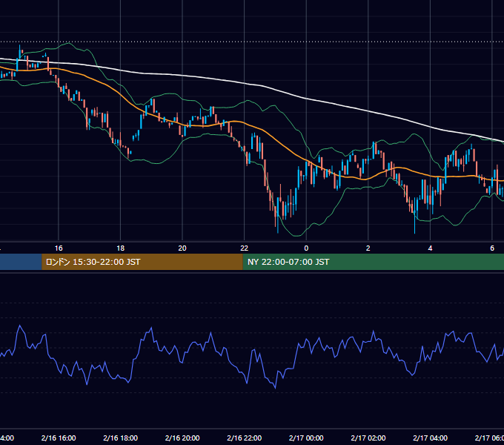Select the white dotted horizontal price line
The image size is (504, 445).
coord(252,42)
